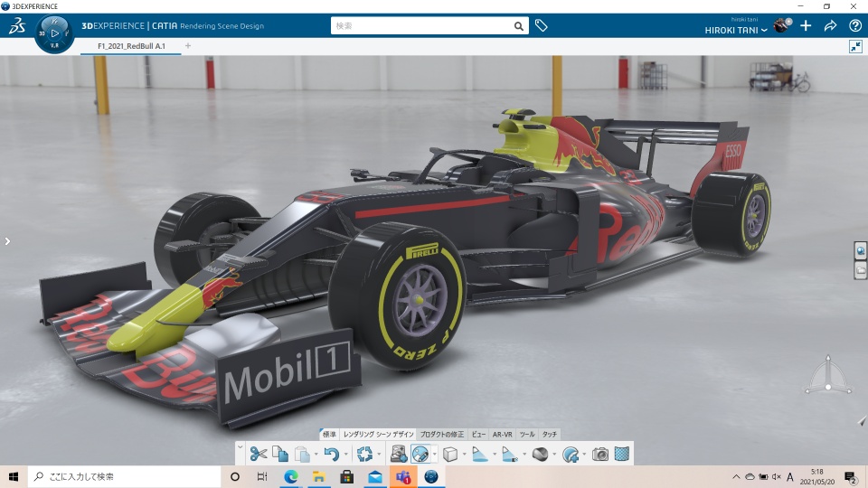
Task: Open the notification center icon
Action: (851, 477)
